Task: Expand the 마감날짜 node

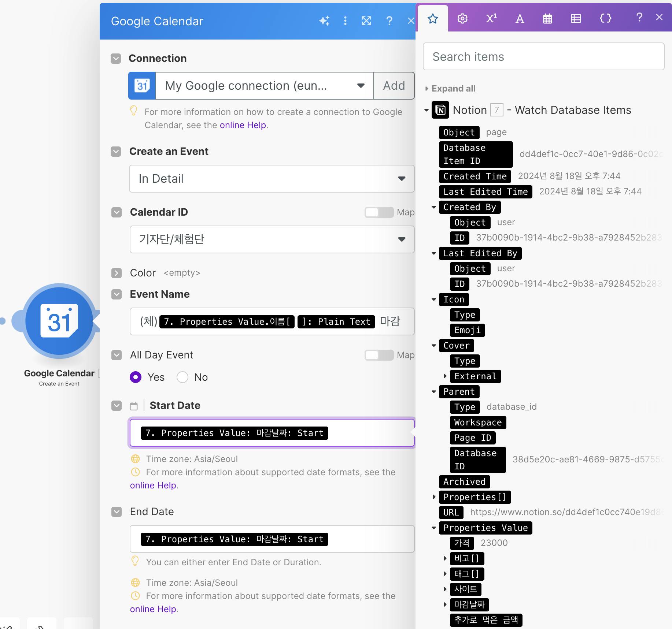Action: point(445,604)
